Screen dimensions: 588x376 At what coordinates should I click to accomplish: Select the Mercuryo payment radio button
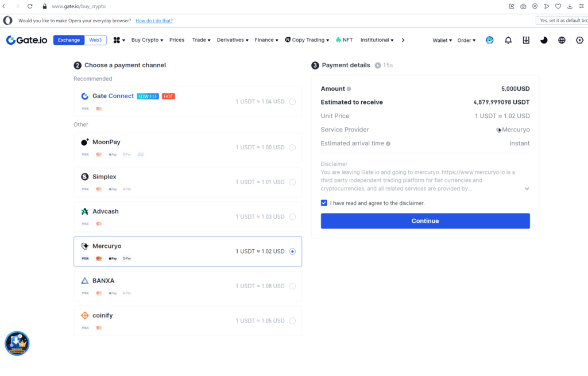pyautogui.click(x=292, y=251)
